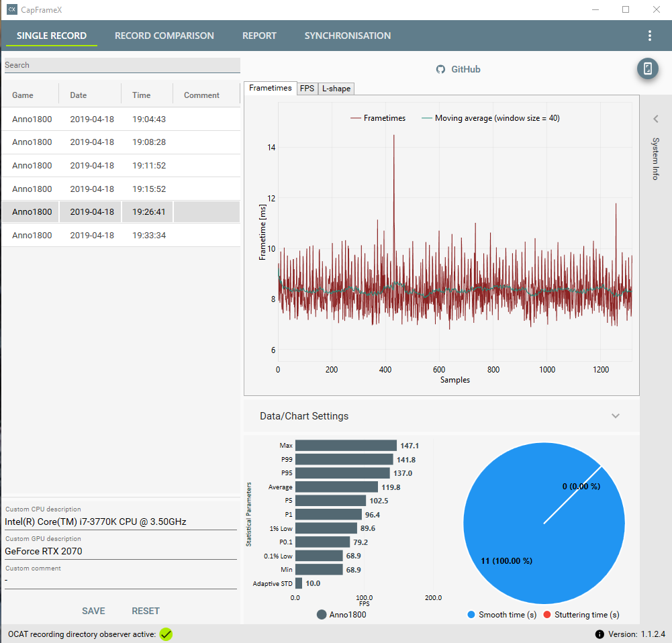Click the Version: 1.1.2.4 text

[636, 634]
